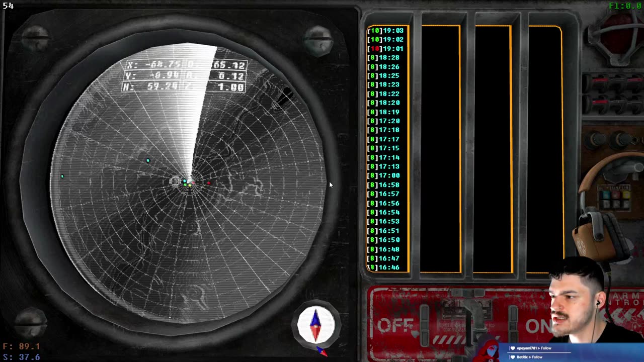Viewport: 644px width, 362px height.
Task: Click the dot cluster at the radar center
Action: pyautogui.click(x=187, y=183)
